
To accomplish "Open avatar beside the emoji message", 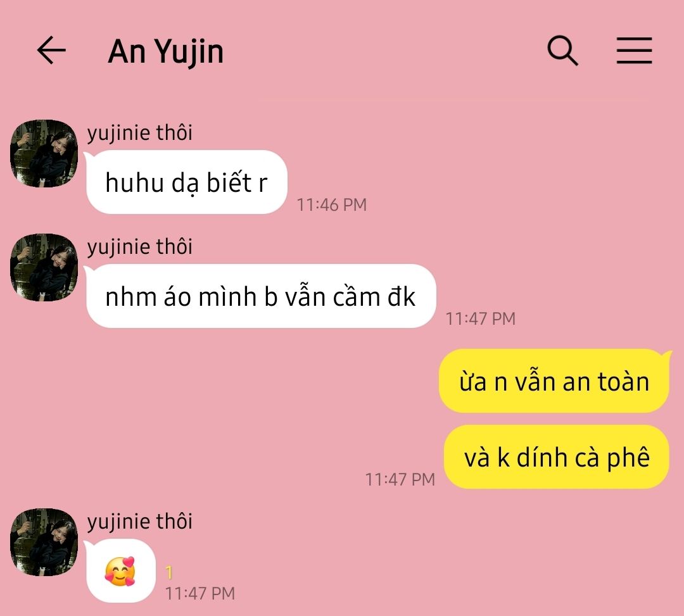I will pyautogui.click(x=44, y=542).
